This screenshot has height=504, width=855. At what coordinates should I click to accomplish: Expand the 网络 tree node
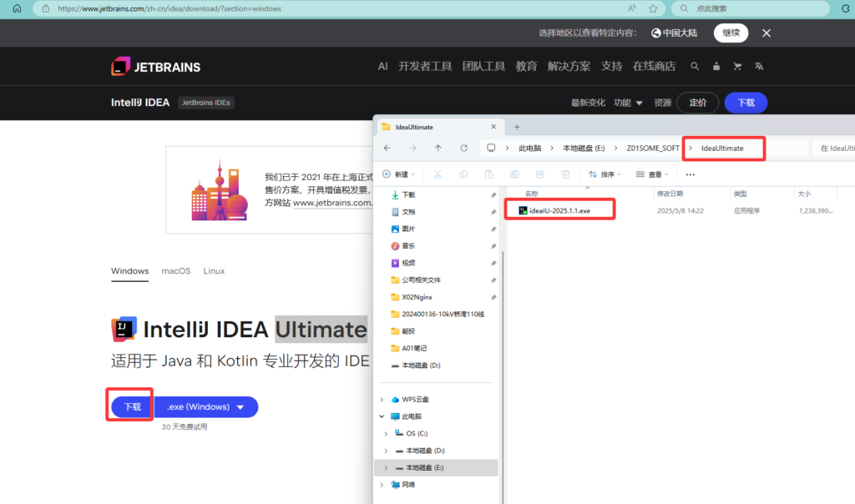click(x=382, y=484)
